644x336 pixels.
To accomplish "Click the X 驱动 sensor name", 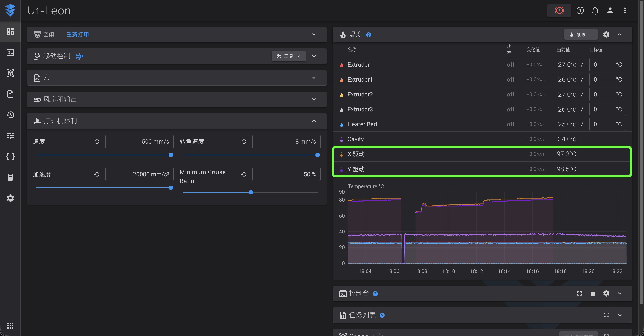I will tap(356, 154).
